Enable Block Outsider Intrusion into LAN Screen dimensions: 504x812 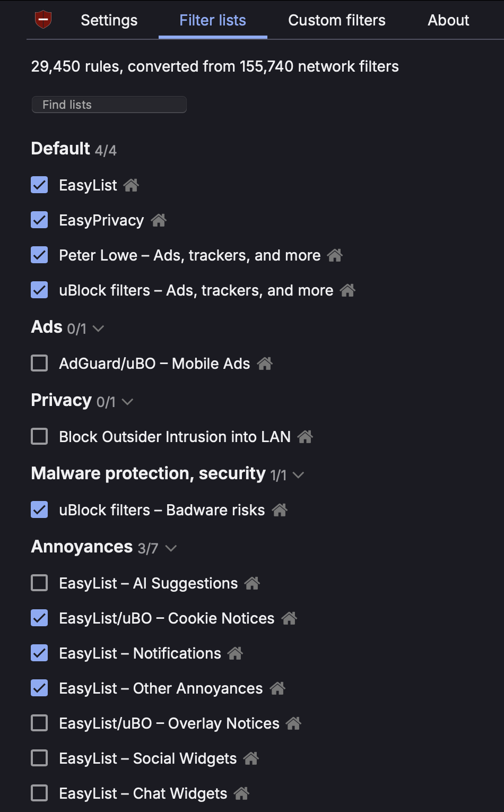39,436
